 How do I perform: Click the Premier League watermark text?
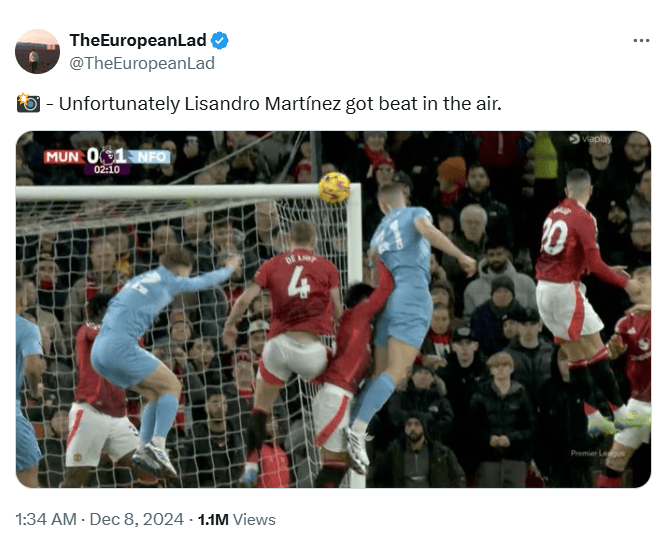pyautogui.click(x=597, y=453)
